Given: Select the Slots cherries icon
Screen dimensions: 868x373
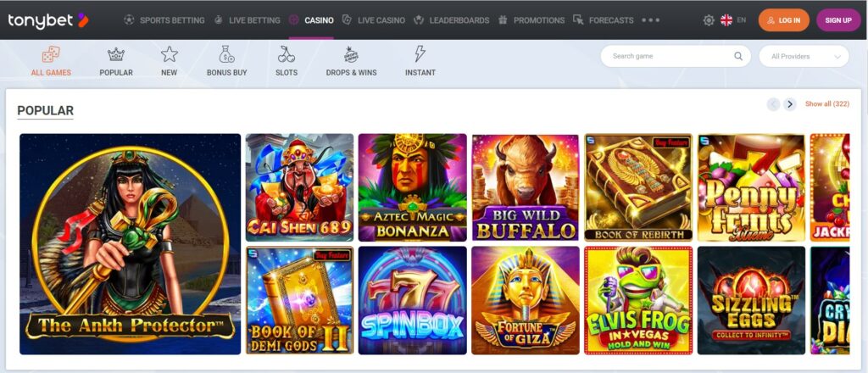Looking at the screenshot, I should click(287, 54).
